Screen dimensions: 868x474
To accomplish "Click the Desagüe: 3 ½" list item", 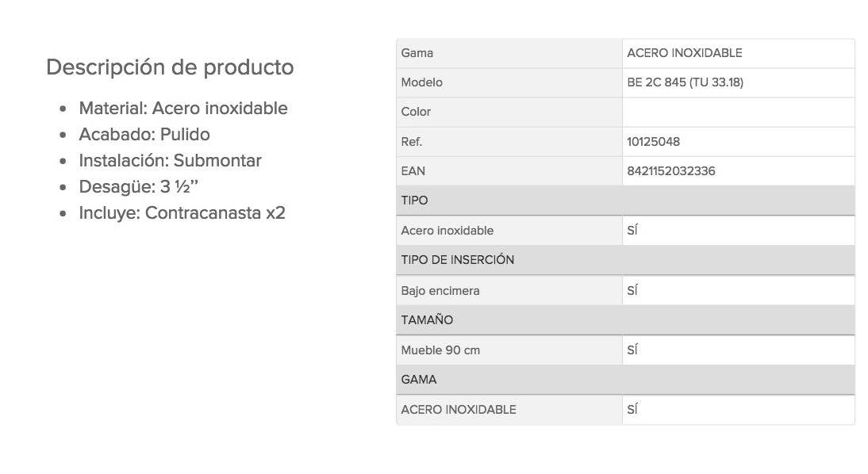I will click(138, 187).
